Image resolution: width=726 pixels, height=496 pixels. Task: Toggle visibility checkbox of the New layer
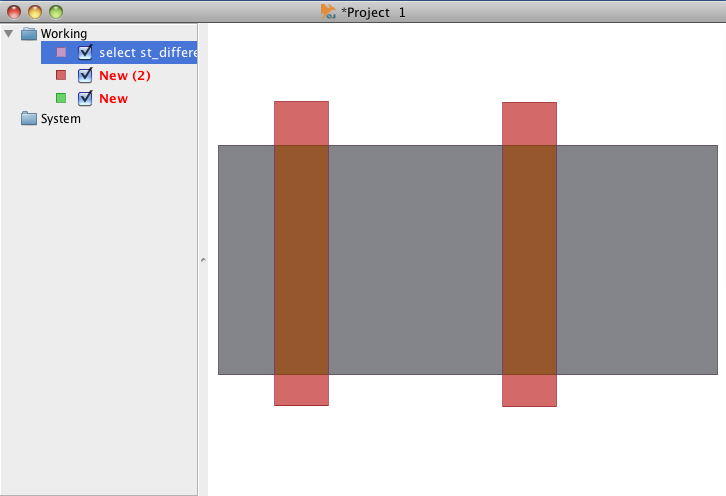[x=85, y=98]
